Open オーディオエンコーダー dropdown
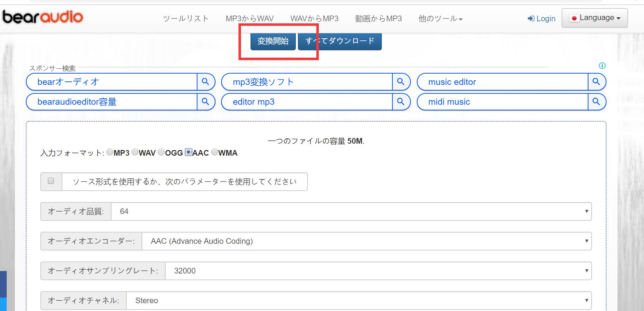The width and height of the screenshot is (644, 311). coord(367,241)
